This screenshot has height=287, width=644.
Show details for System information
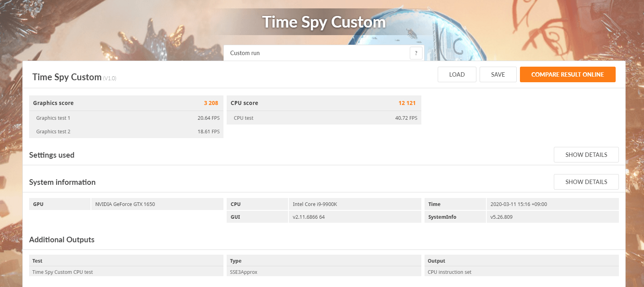point(586,182)
